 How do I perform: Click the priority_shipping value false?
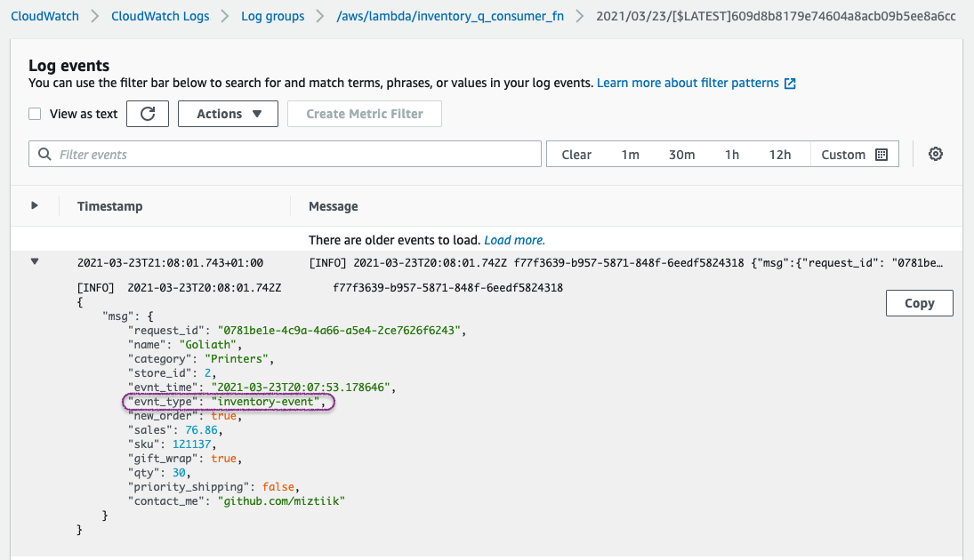(x=278, y=487)
